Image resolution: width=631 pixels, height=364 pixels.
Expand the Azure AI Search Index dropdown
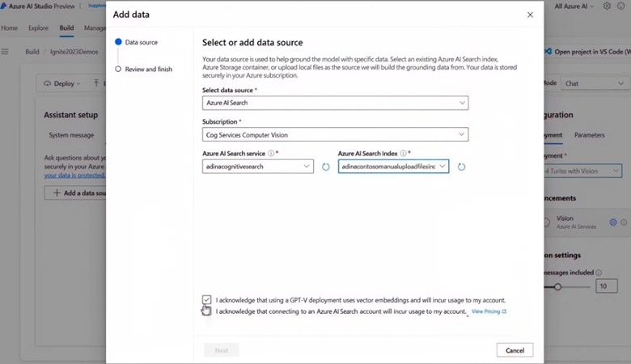point(442,167)
